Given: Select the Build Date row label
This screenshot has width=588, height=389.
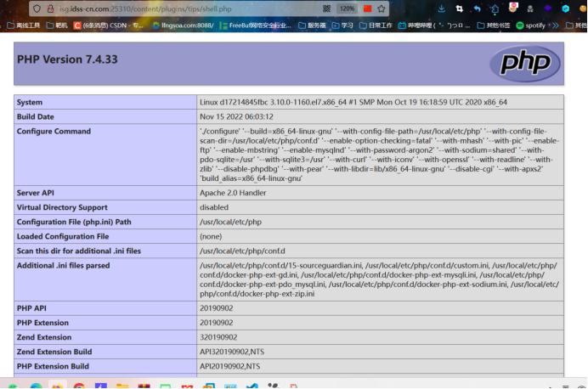Looking at the screenshot, I should pos(35,116).
